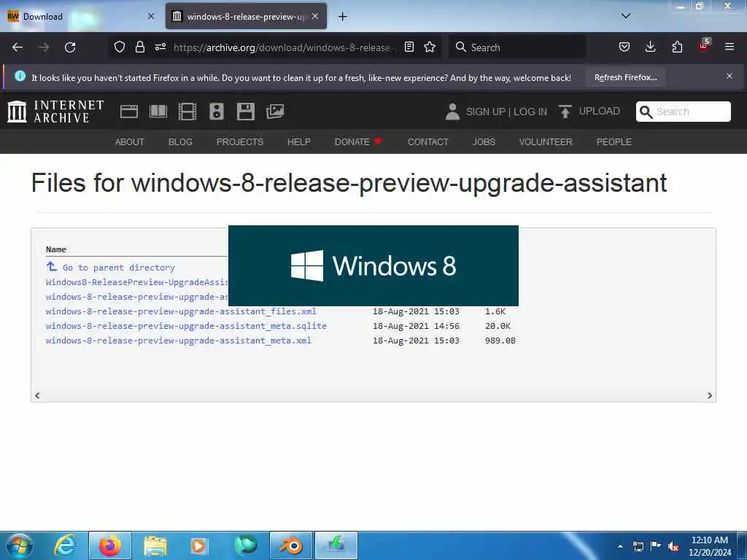Bookmark this page with the star icon

[430, 47]
